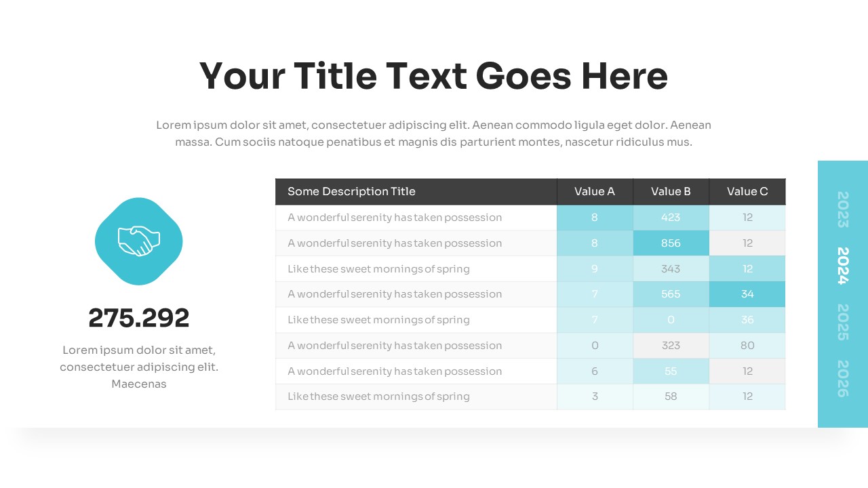This screenshot has width=868, height=488.
Task: Click the handshake icon
Action: point(139,241)
